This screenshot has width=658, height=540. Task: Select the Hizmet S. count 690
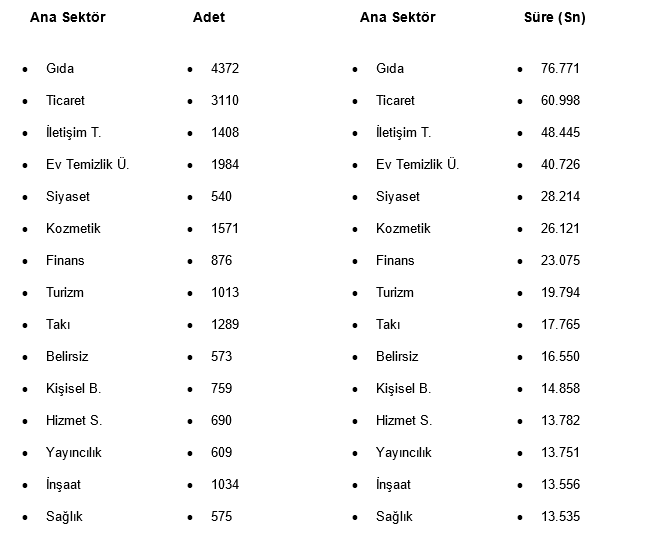coord(221,421)
